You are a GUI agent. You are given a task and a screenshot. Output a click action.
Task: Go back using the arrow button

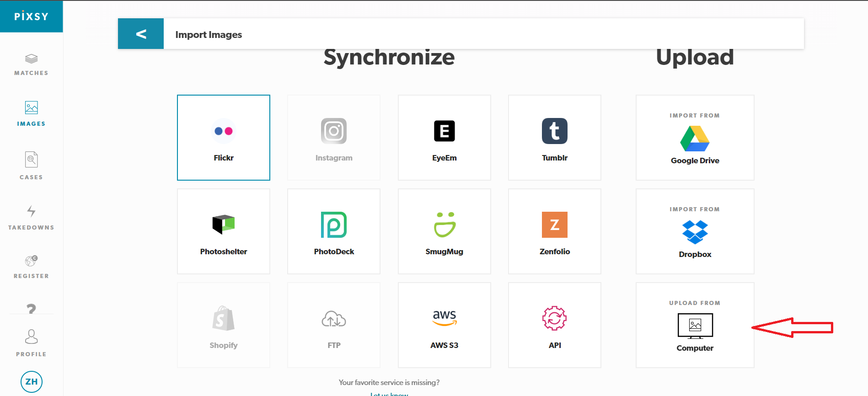click(x=141, y=34)
